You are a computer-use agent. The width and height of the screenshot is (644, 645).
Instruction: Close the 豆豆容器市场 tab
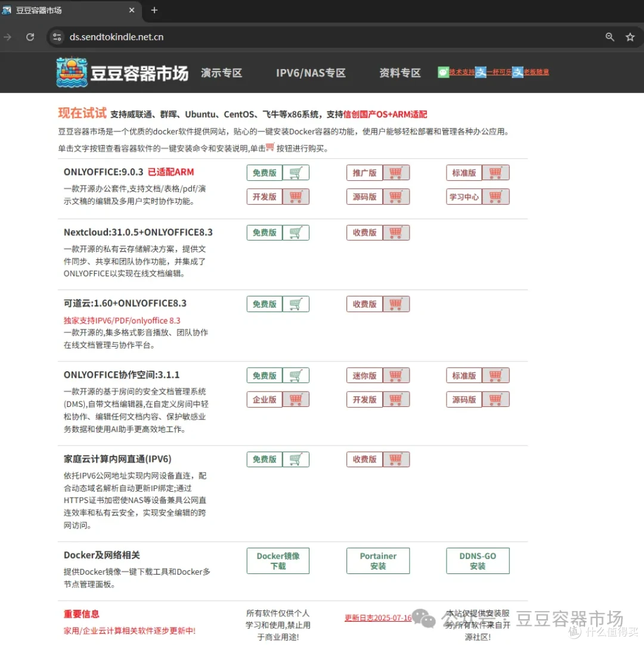click(x=132, y=10)
